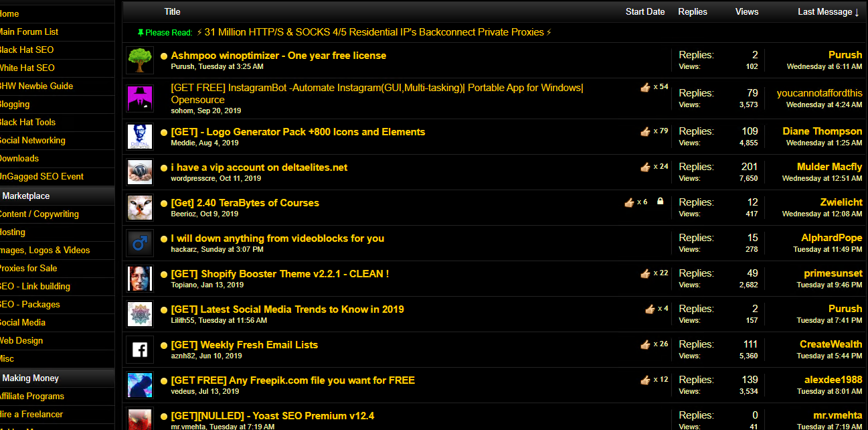Open Social Networking sidebar link
Viewport: 868px width, 430px height.
coord(31,140)
